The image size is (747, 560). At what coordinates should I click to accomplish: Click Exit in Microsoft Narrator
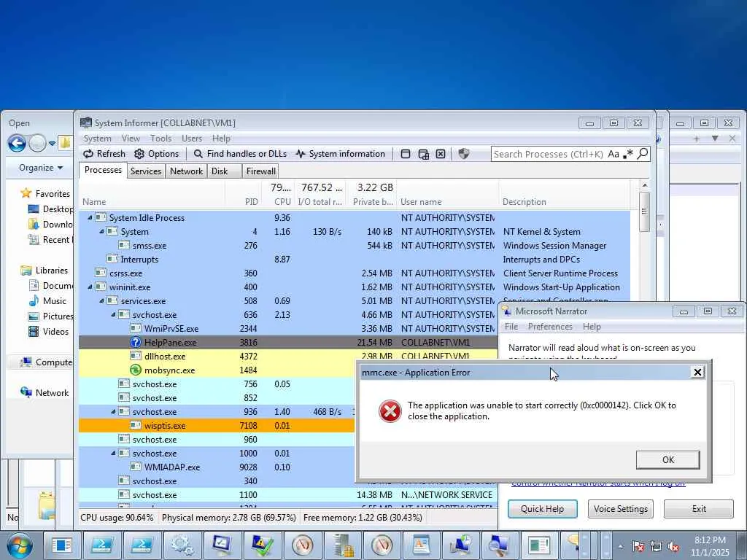699,508
